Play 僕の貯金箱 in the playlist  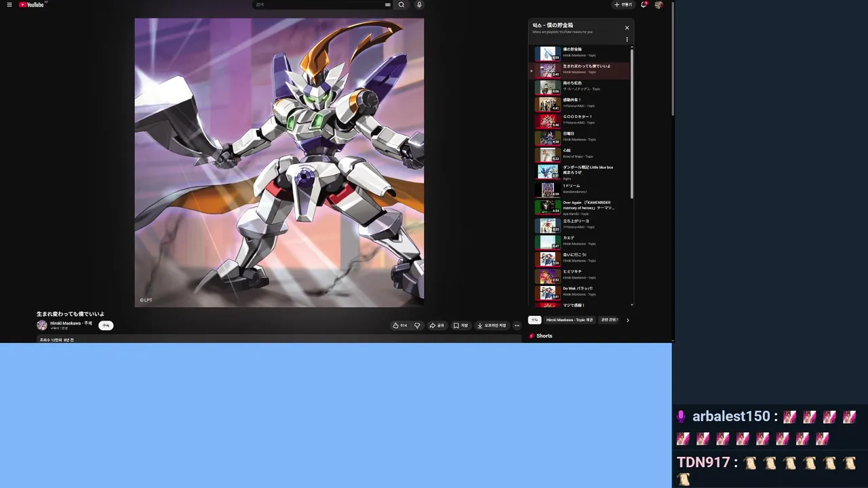580,52
